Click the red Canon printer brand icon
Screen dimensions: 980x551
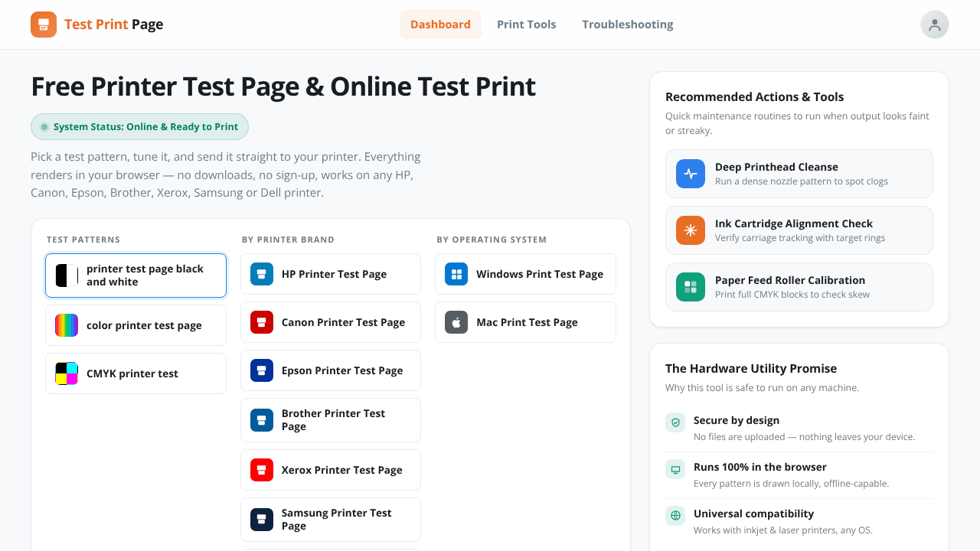click(262, 322)
